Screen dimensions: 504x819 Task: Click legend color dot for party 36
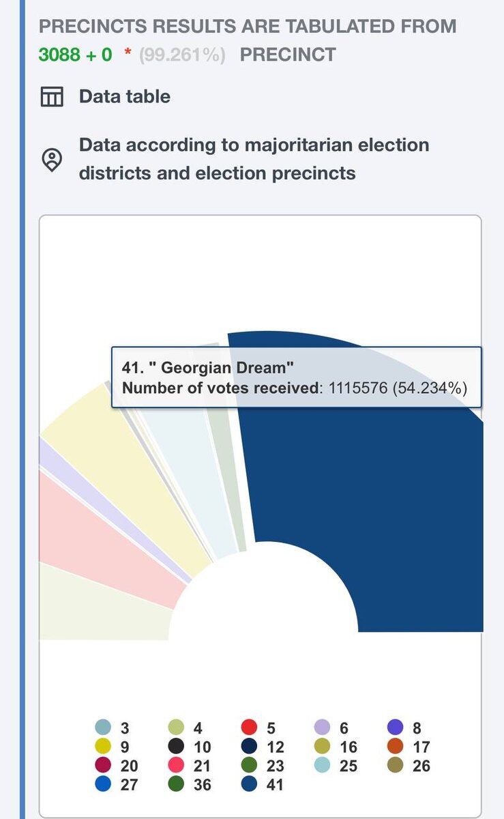pos(177,785)
